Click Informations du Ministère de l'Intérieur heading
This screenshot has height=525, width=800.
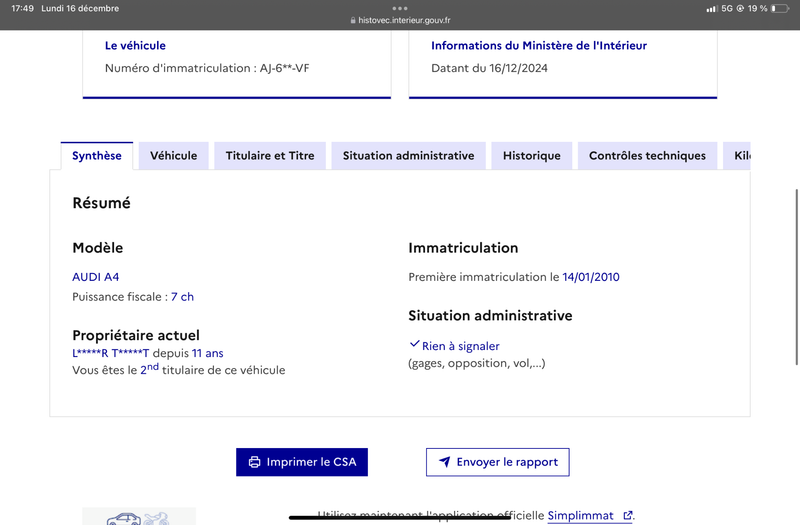(539, 45)
